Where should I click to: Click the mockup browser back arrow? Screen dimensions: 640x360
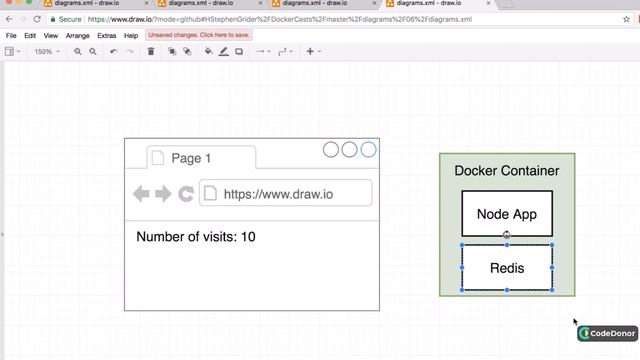click(x=141, y=194)
